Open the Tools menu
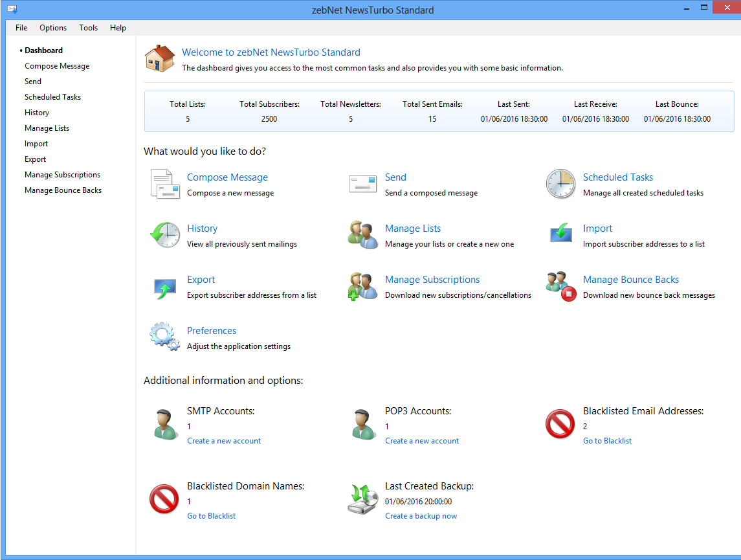Image resolution: width=741 pixels, height=560 pixels. tap(89, 28)
